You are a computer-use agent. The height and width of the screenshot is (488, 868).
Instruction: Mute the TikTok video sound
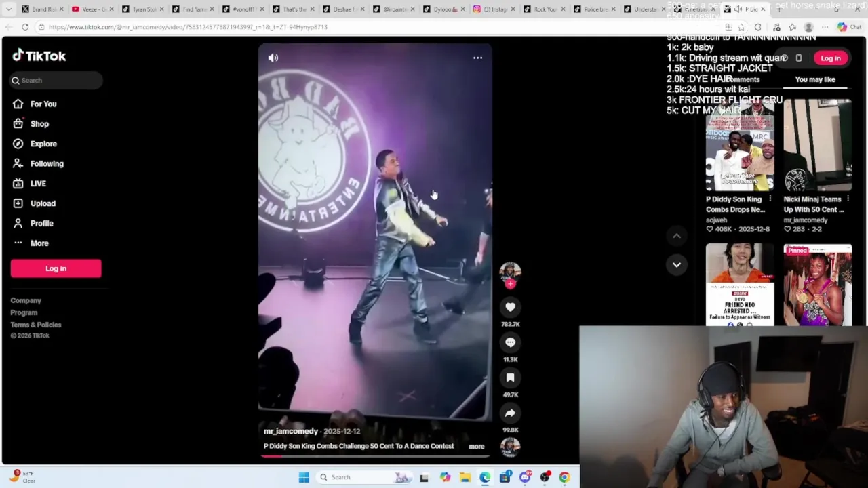pos(273,58)
